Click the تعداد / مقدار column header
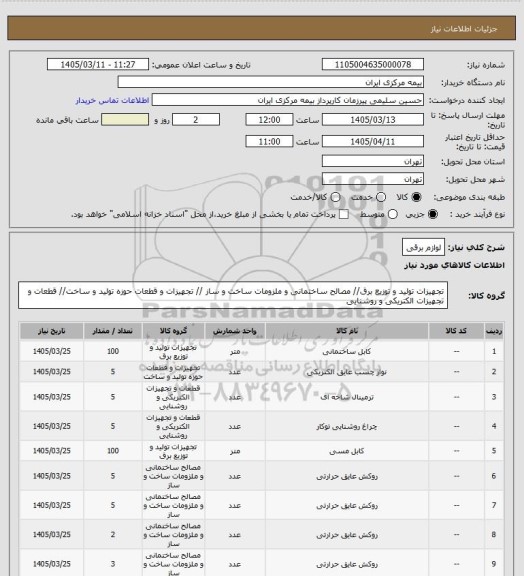The width and height of the screenshot is (524, 576). pyautogui.click(x=112, y=331)
